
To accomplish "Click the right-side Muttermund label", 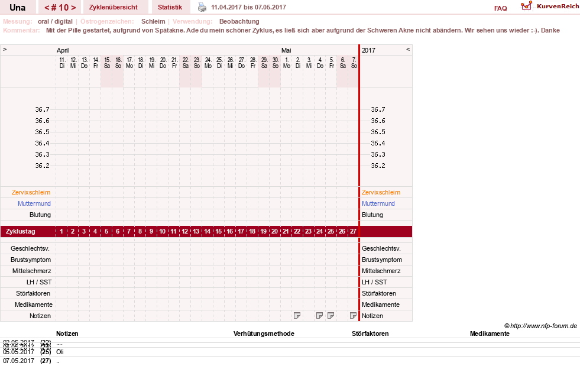I will [x=378, y=203].
